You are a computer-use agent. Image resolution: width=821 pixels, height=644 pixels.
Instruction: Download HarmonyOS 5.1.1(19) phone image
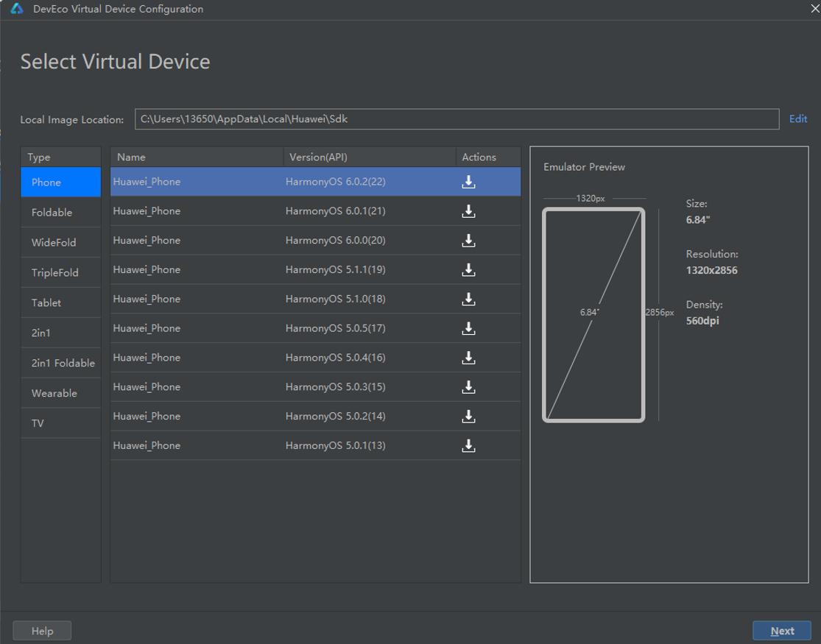[x=468, y=269]
